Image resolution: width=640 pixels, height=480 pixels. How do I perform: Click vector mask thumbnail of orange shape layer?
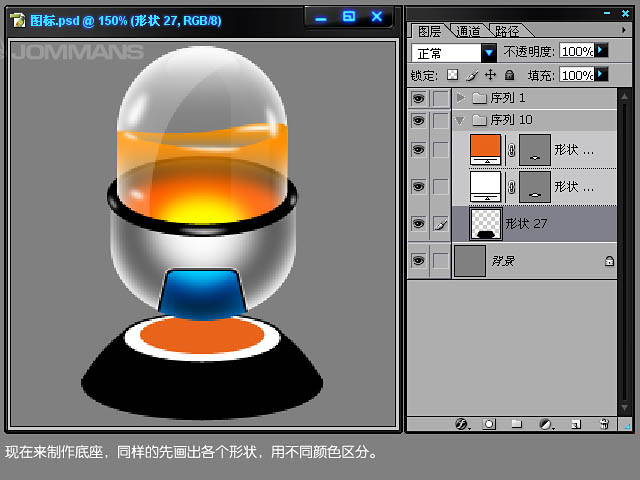tap(535, 150)
